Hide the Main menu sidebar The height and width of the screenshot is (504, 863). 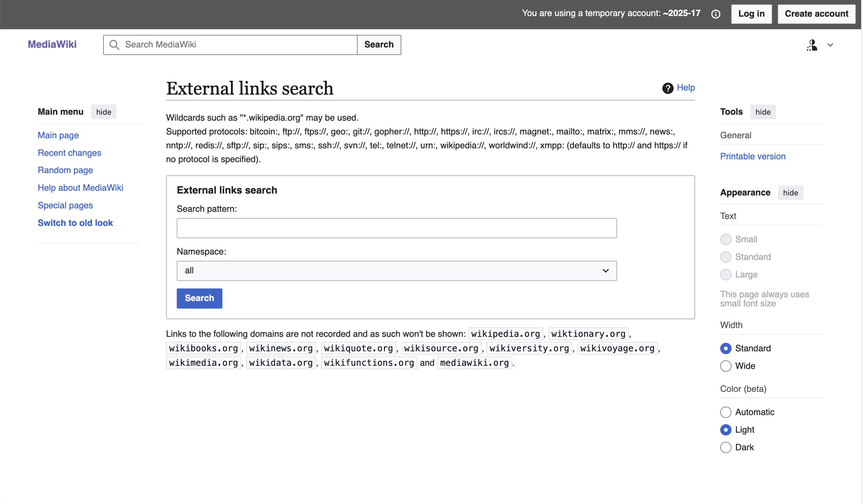(x=103, y=112)
